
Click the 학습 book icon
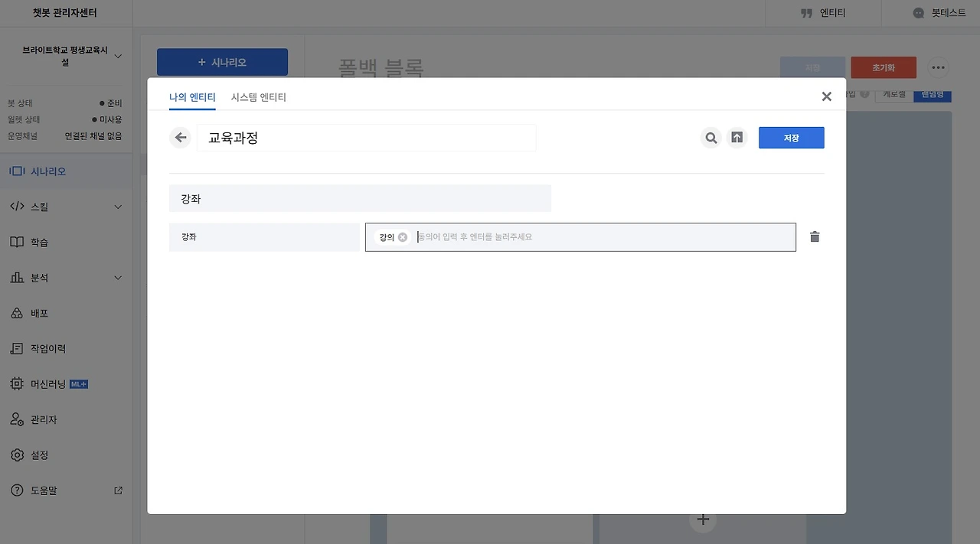click(17, 242)
